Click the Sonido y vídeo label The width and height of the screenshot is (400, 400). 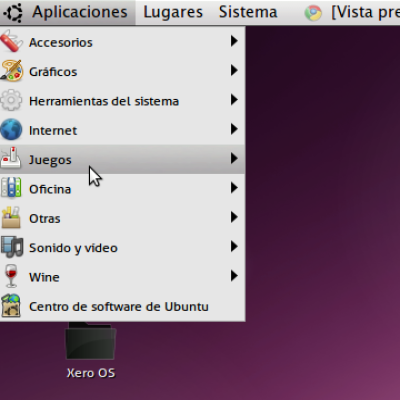(x=73, y=248)
